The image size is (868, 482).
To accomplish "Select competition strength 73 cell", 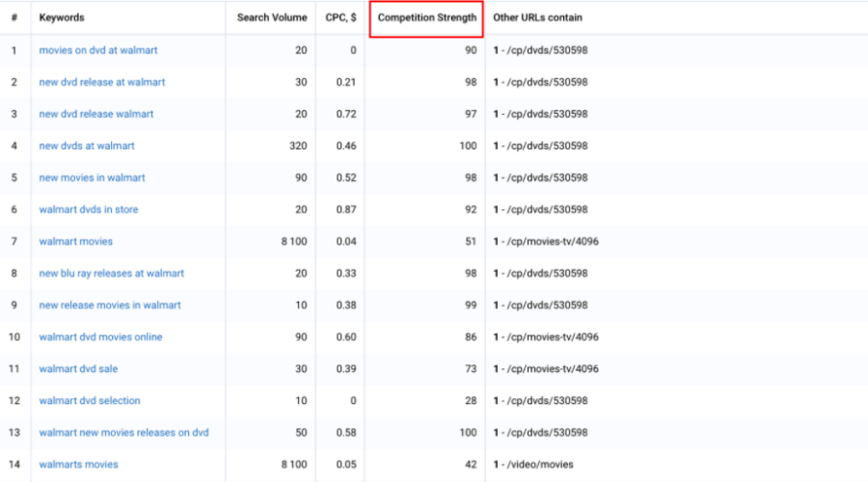I will tap(471, 369).
